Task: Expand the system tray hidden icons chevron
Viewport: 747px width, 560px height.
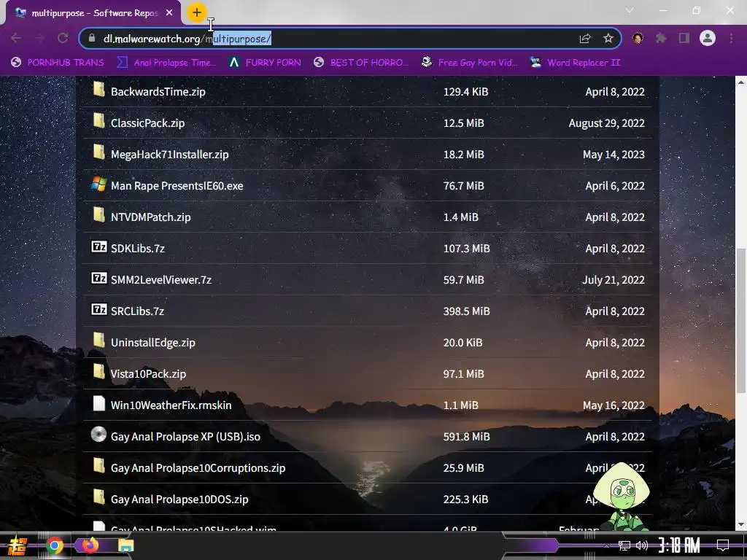Action: tap(606, 545)
